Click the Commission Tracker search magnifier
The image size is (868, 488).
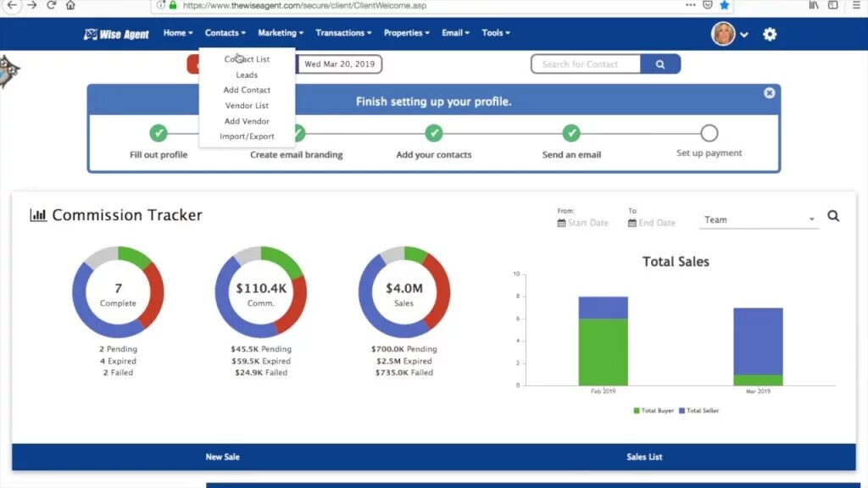click(x=833, y=216)
